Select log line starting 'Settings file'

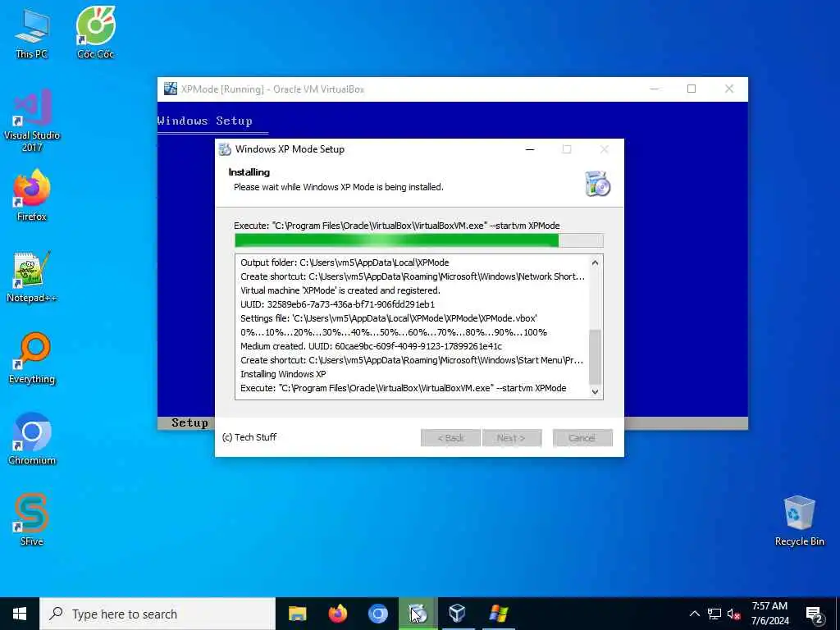388,318
